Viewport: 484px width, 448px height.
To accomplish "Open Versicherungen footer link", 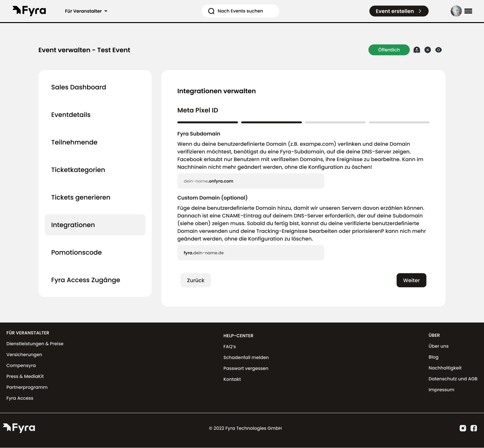I will (x=24, y=354).
